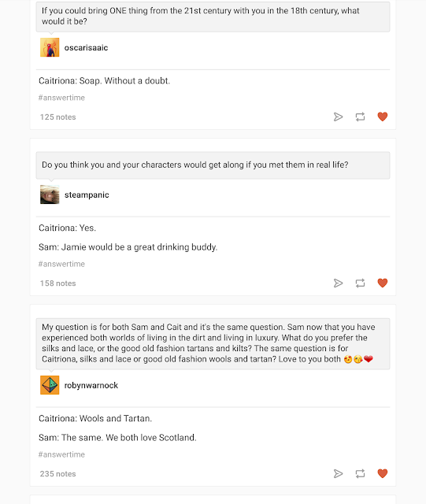Open the robynwarnock username link
Screen dimensions: 426x504
[91, 385]
